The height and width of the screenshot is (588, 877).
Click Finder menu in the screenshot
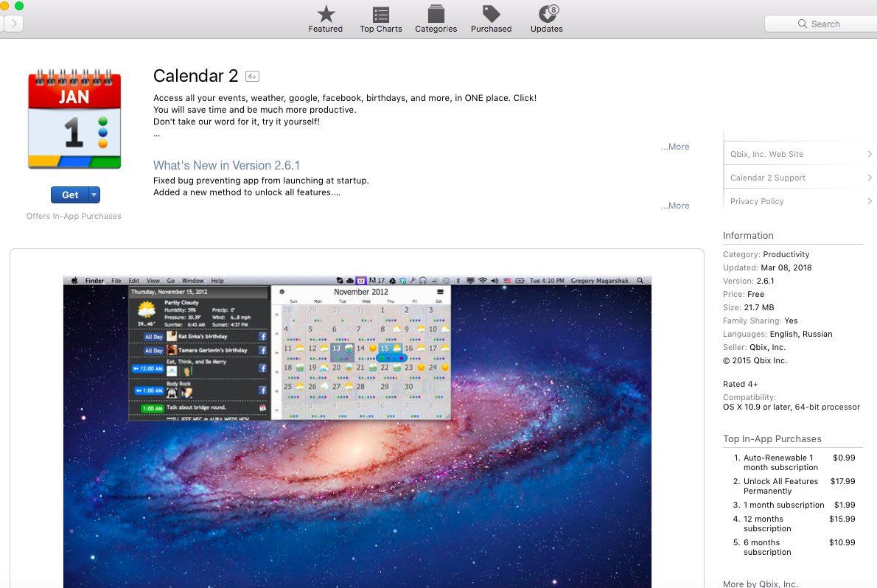click(x=94, y=280)
